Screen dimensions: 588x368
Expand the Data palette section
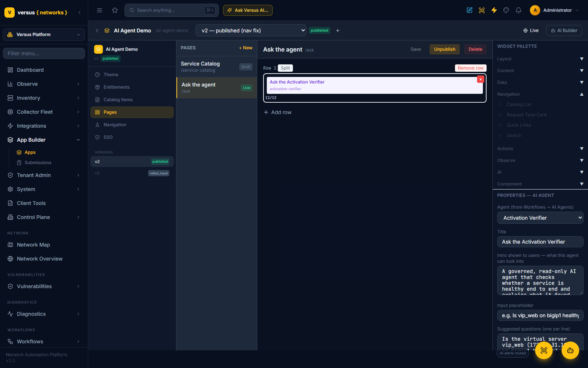tap(540, 82)
